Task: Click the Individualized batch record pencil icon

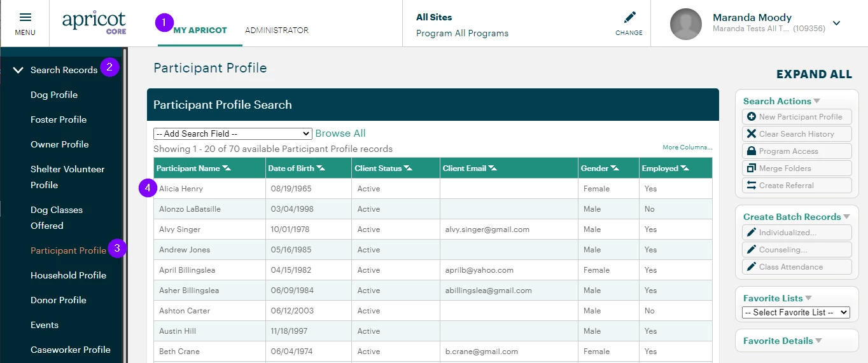Action: 752,233
